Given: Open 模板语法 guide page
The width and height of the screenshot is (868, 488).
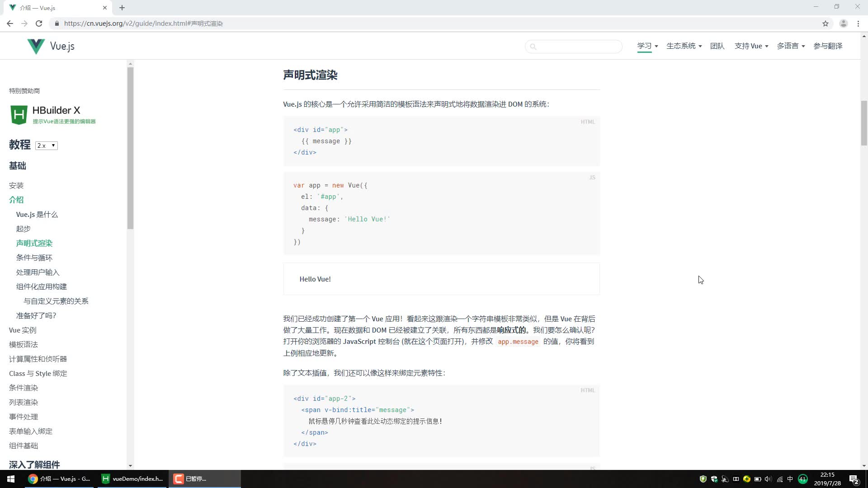Looking at the screenshot, I should (24, 345).
